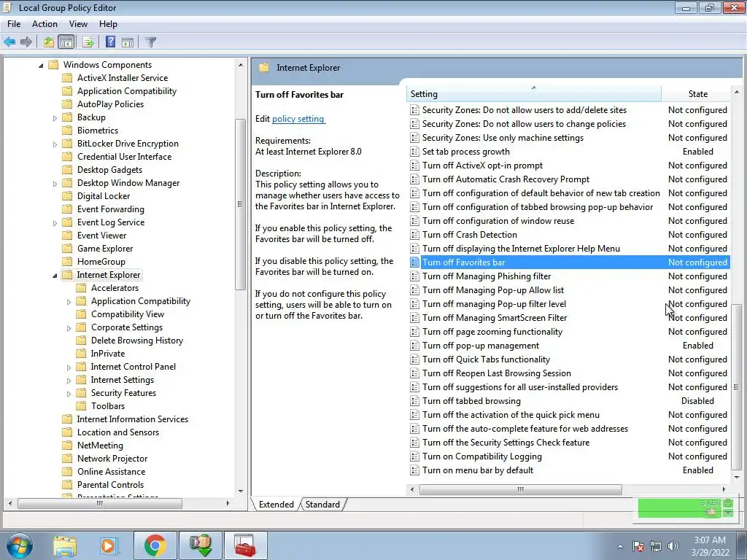Open the Windows Start orb
The width and height of the screenshot is (747, 560).
[x=19, y=545]
